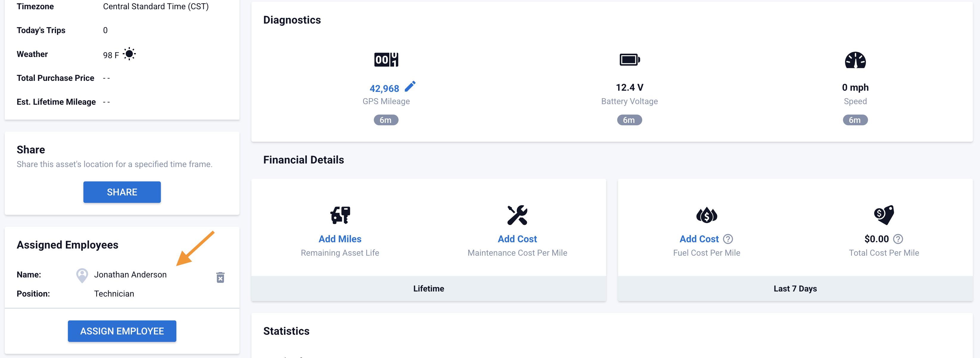Click Add Cost for Maintenance Cost Per Mile
The width and height of the screenshot is (980, 358).
click(x=517, y=239)
